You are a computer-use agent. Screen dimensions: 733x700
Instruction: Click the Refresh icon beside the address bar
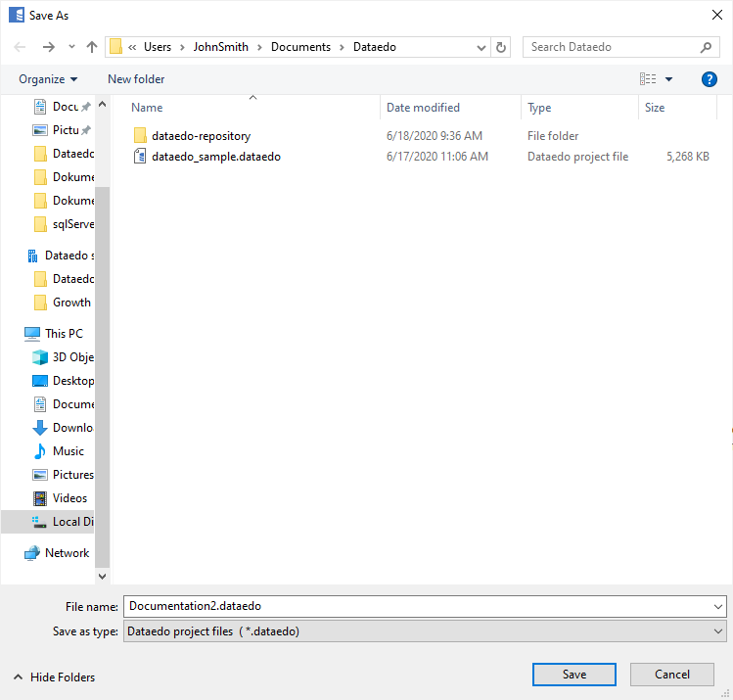[x=502, y=47]
